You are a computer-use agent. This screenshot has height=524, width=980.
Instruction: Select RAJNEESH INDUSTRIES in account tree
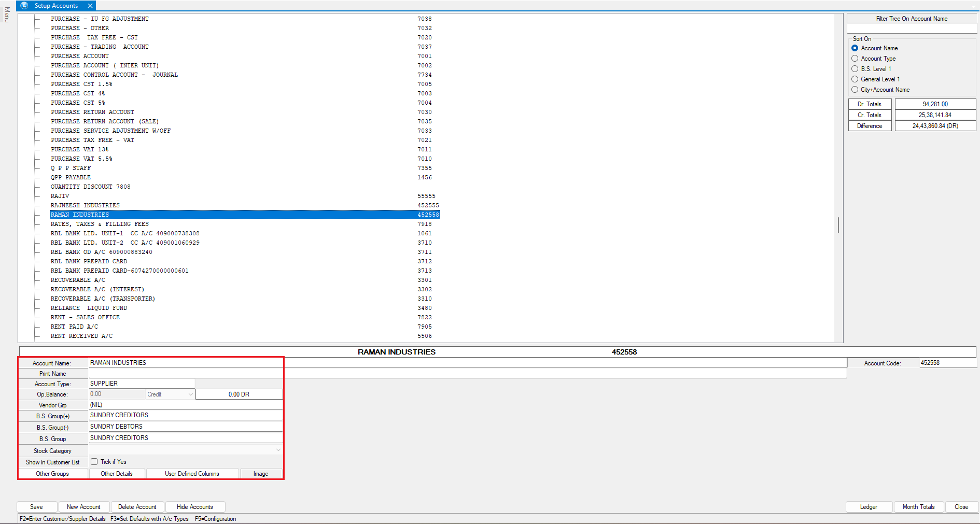click(85, 205)
